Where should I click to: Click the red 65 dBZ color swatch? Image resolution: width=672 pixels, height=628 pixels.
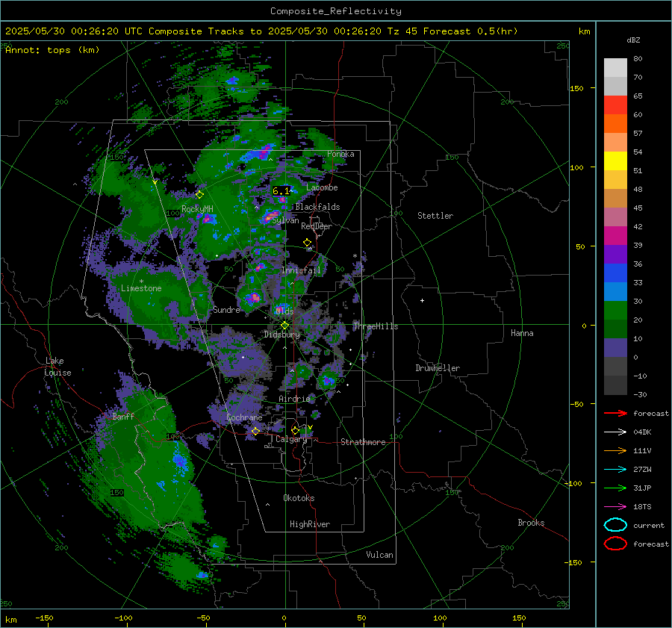coord(615,105)
